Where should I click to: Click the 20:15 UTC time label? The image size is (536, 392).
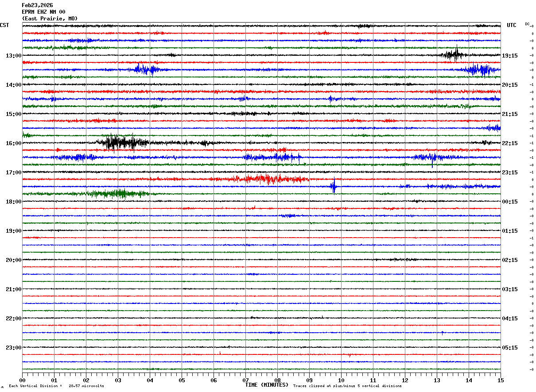(510, 85)
